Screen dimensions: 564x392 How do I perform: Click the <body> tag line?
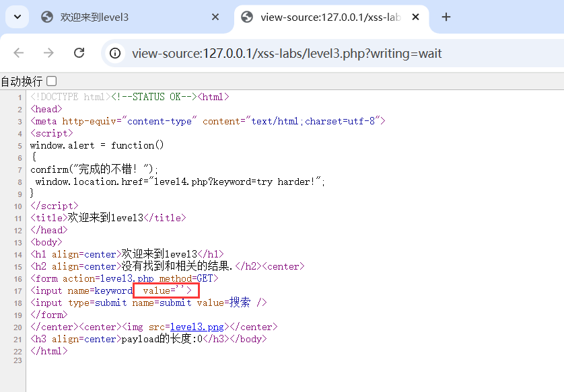tap(46, 242)
